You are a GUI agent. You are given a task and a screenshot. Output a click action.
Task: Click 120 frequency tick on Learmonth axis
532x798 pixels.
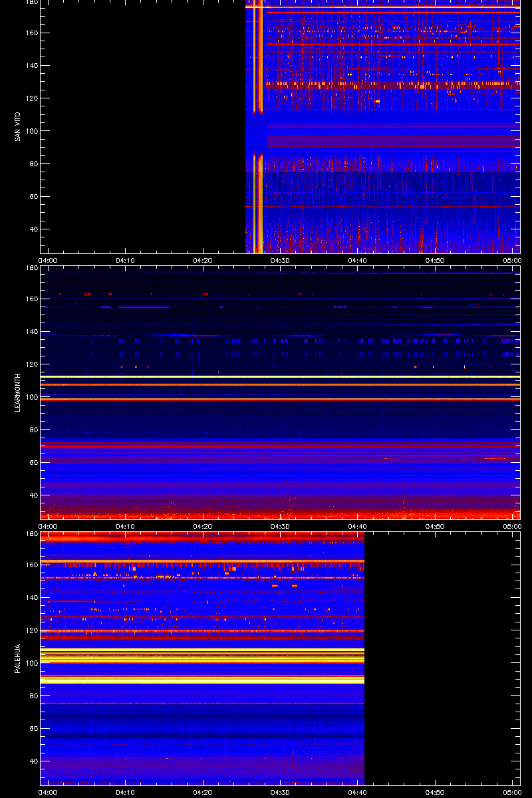click(31, 364)
